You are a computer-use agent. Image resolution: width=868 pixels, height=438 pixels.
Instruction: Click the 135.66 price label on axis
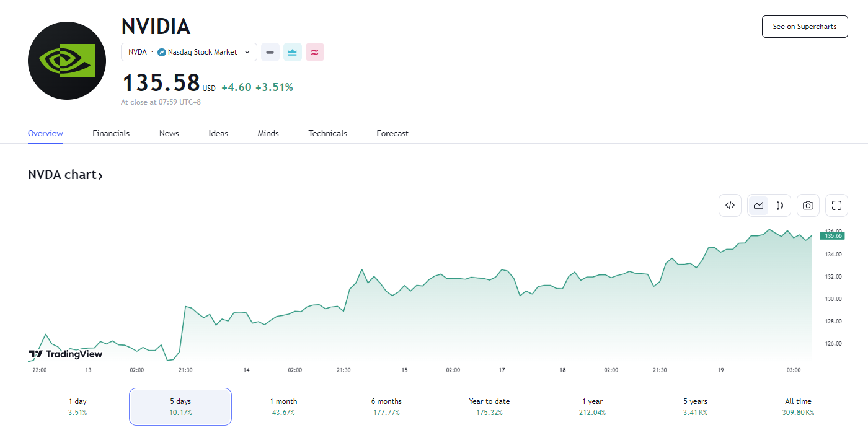tap(832, 235)
